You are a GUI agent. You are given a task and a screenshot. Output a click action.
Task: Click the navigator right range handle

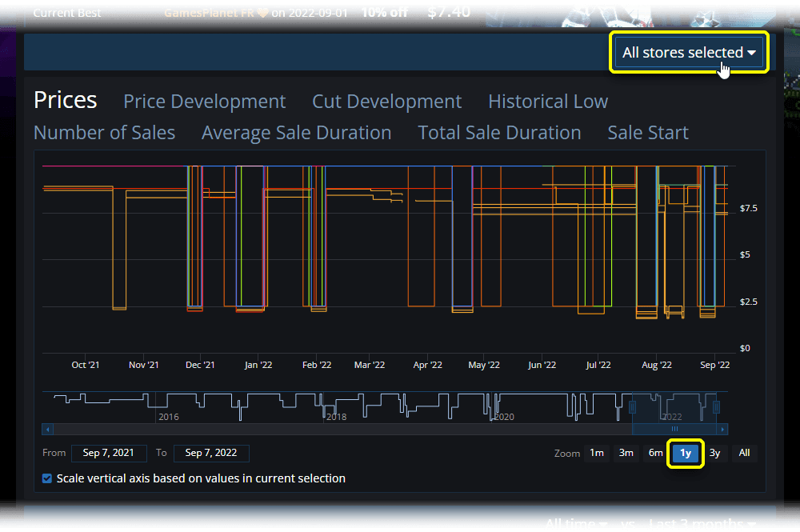pos(716,407)
